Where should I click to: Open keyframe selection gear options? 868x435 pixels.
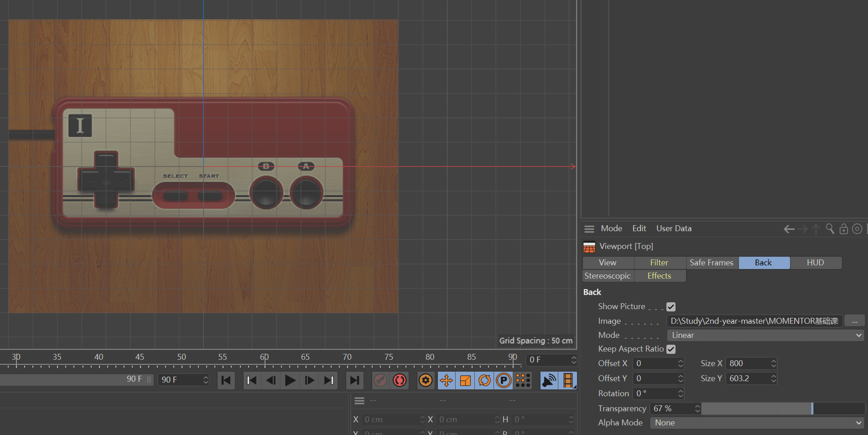[426, 380]
